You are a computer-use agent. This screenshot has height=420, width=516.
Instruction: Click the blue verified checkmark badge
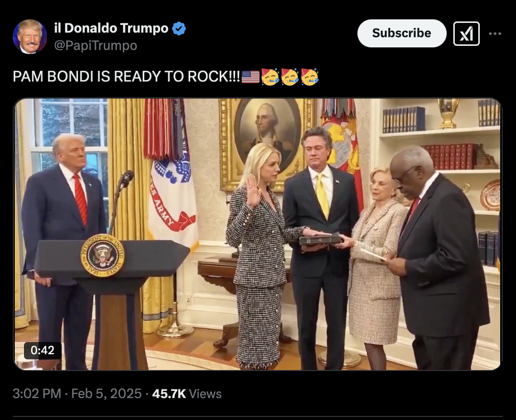[x=179, y=28]
